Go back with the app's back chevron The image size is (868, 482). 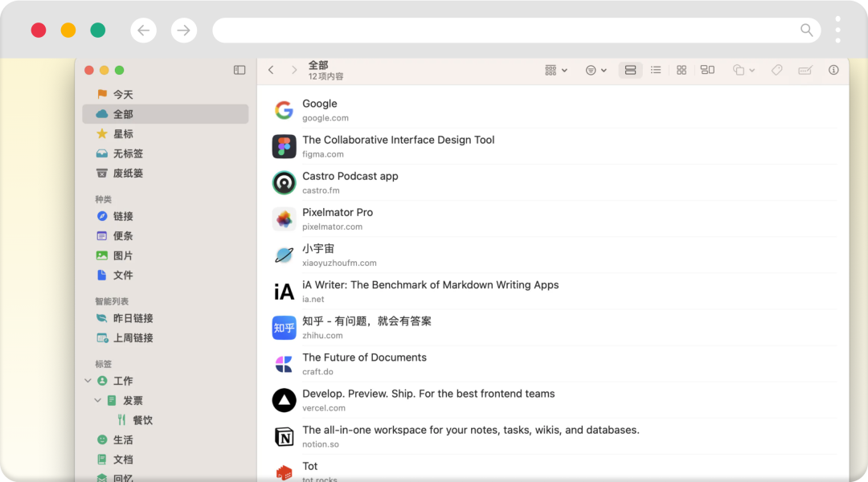click(271, 70)
